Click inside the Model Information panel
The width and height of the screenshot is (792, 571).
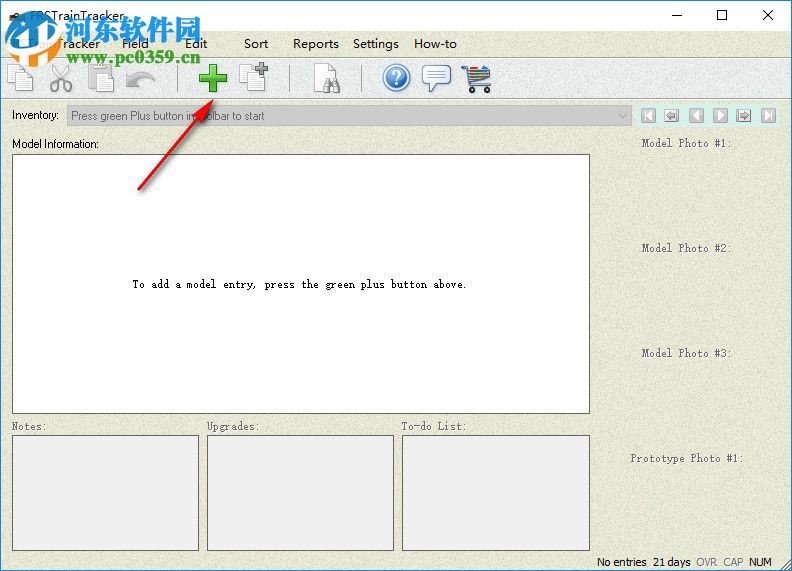point(301,283)
